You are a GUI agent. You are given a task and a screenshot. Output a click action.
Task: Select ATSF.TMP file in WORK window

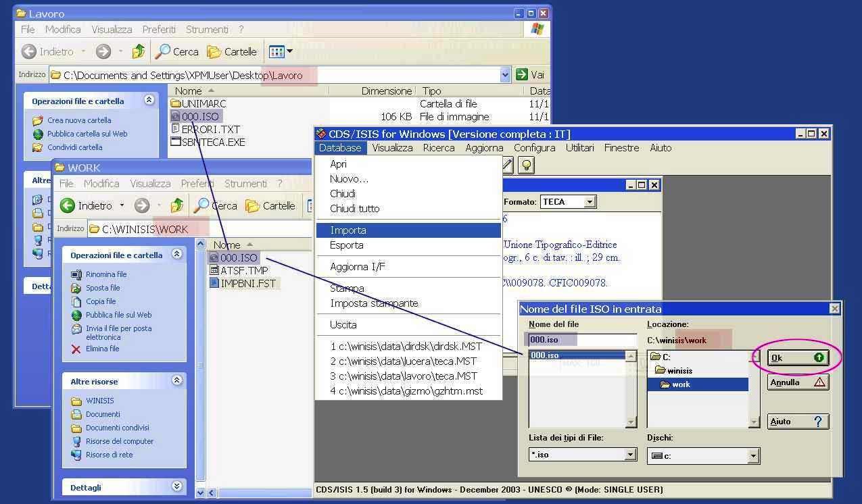[239, 270]
